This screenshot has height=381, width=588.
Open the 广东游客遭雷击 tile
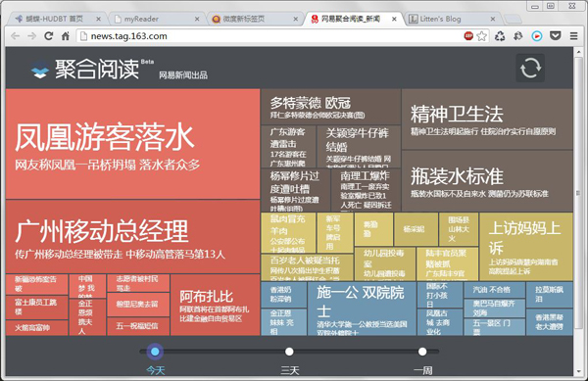pos(288,147)
